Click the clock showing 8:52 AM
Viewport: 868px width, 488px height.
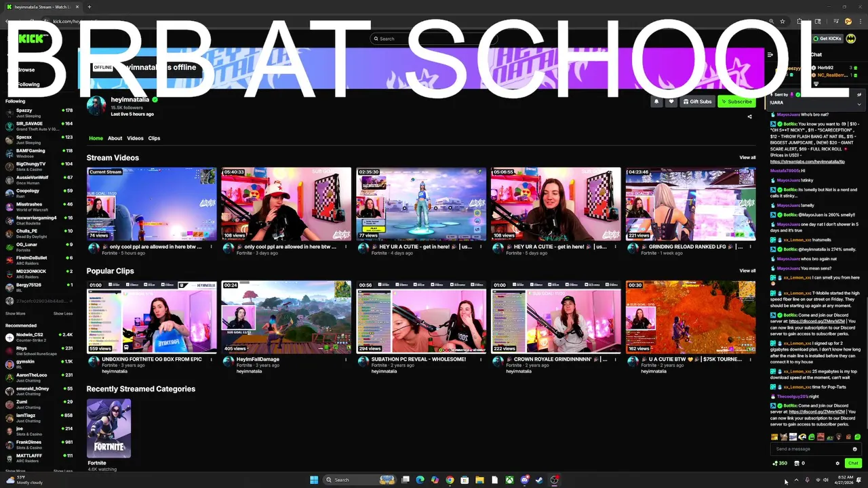coord(844,480)
